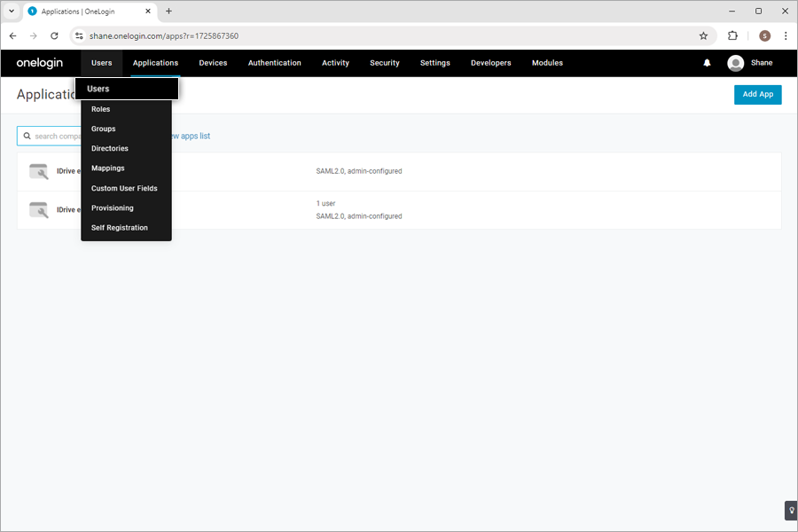Close the Applications OneLogin tab
The image size is (798, 532).
(148, 12)
